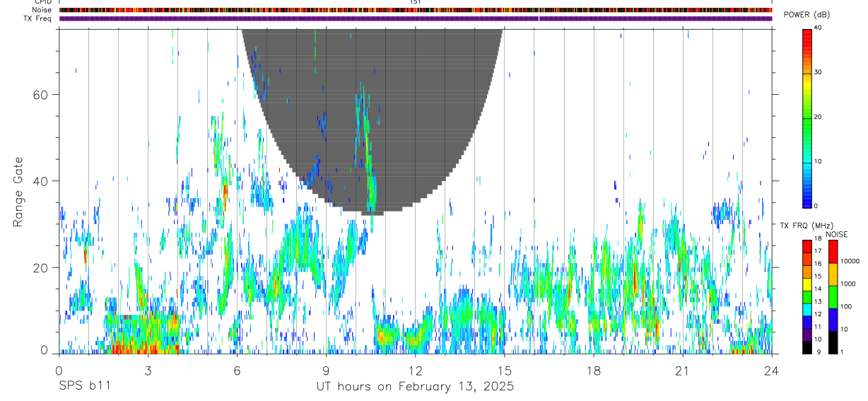
Task: Click the 17 label on TX FRQ scale
Action: click(818, 251)
